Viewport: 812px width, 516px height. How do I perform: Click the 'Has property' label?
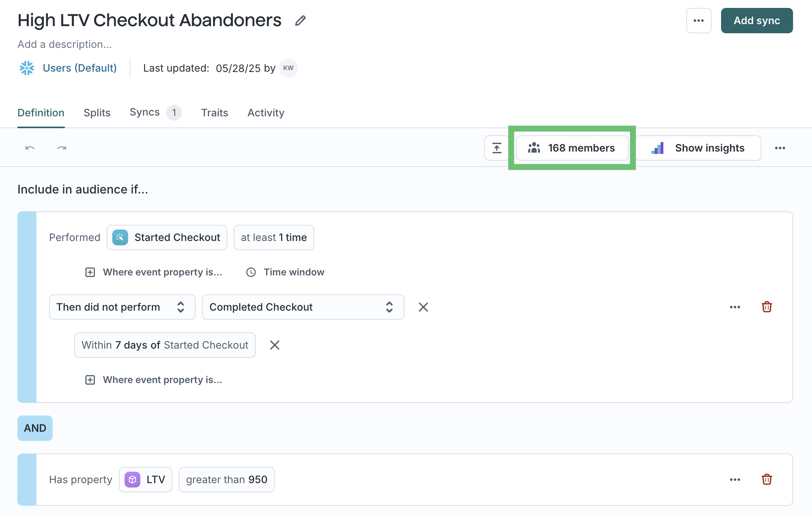pos(81,480)
